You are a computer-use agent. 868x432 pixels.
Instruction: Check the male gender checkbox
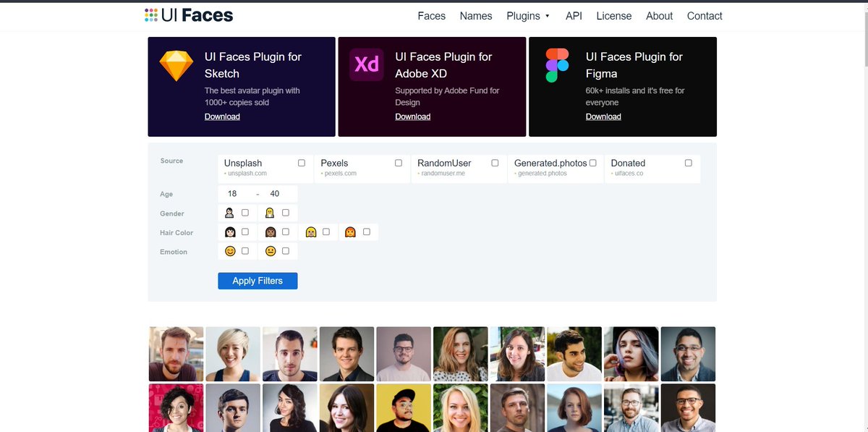(245, 213)
